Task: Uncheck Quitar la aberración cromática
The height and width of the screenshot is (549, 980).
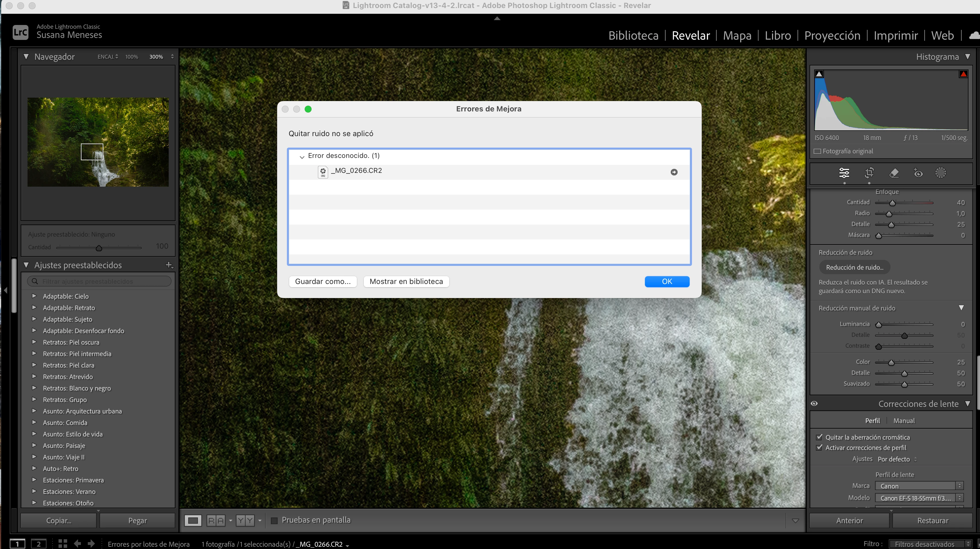Action: tap(819, 437)
